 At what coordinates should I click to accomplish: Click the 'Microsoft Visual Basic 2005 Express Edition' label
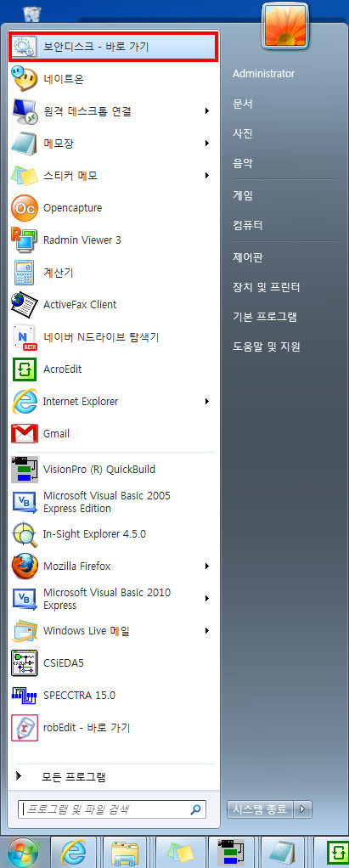(x=107, y=502)
